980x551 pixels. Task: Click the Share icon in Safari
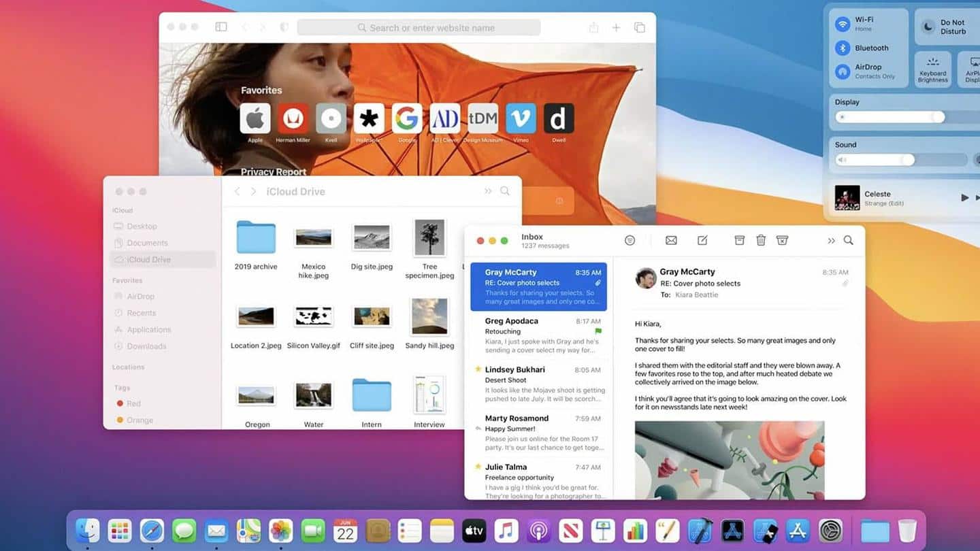(x=593, y=27)
